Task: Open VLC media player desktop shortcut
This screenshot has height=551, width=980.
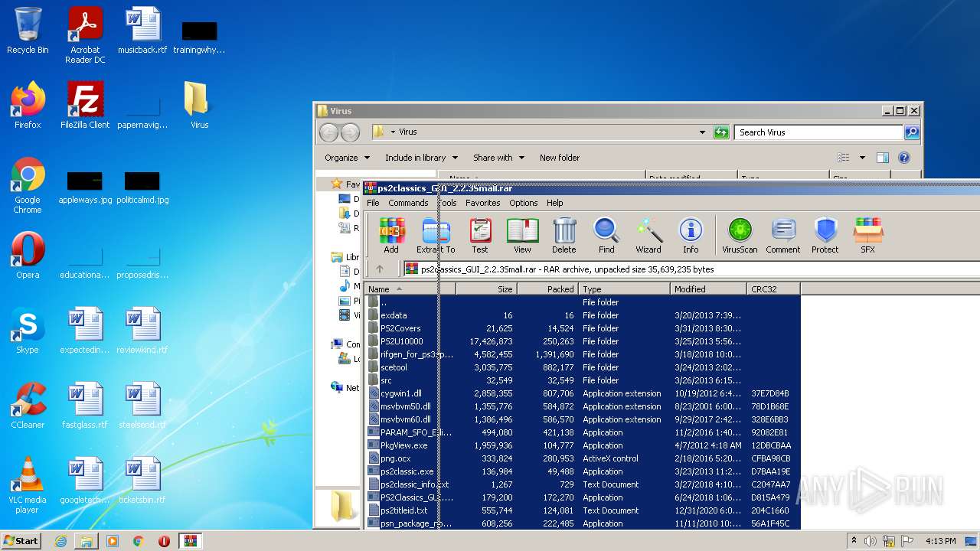Action: pos(28,485)
